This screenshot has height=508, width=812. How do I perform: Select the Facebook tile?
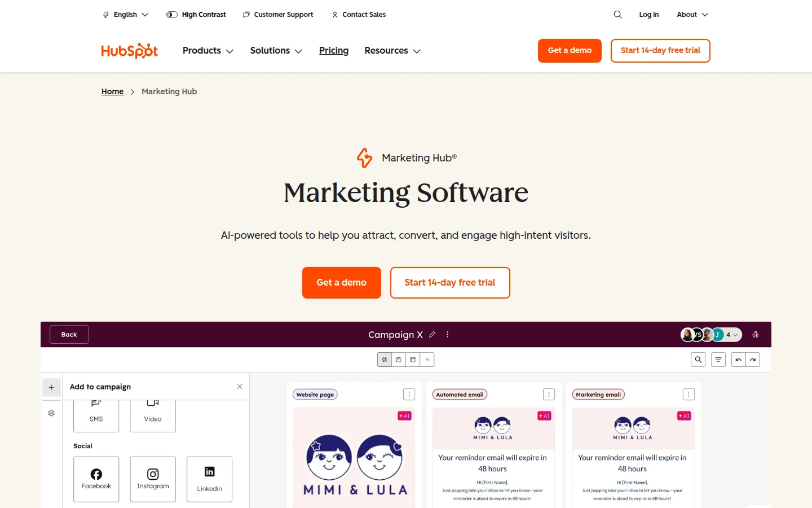[96, 479]
